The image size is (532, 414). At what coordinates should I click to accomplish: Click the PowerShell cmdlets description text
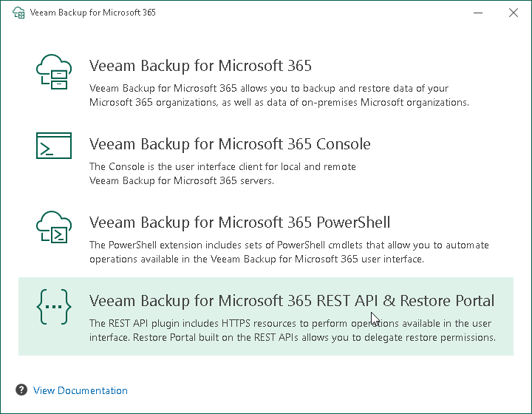click(289, 252)
